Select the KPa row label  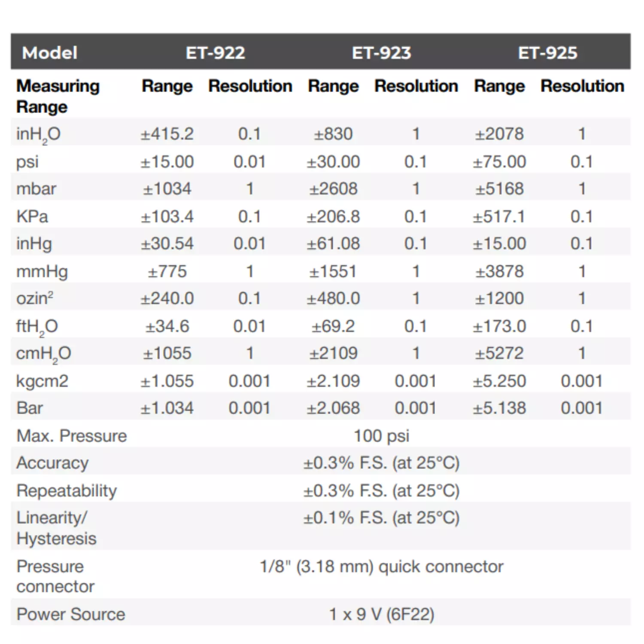[32, 216]
